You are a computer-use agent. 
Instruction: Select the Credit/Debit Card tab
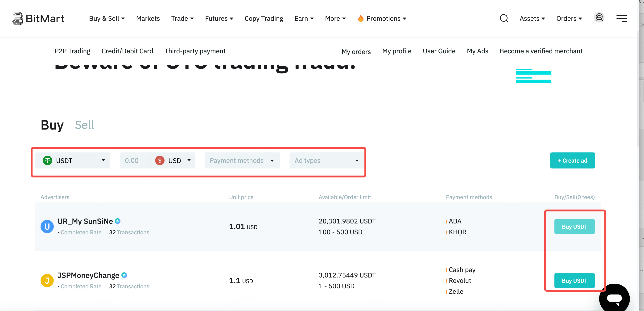127,51
